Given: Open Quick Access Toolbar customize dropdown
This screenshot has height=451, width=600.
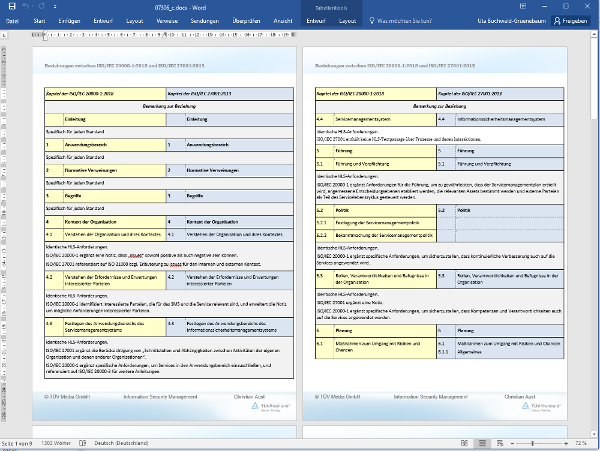Looking at the screenshot, I should tap(55, 7).
